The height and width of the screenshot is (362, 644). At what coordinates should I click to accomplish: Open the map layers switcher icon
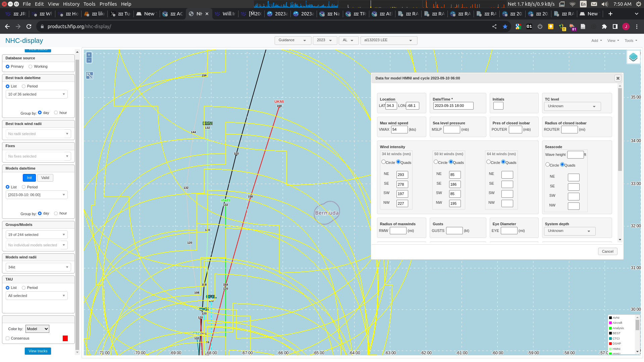(633, 57)
